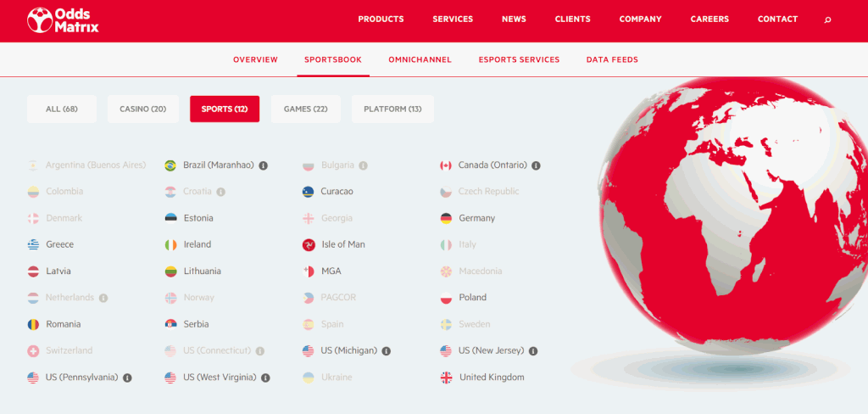Click the info icon next to US (Connecticut)
The image size is (868, 414).
click(260, 351)
